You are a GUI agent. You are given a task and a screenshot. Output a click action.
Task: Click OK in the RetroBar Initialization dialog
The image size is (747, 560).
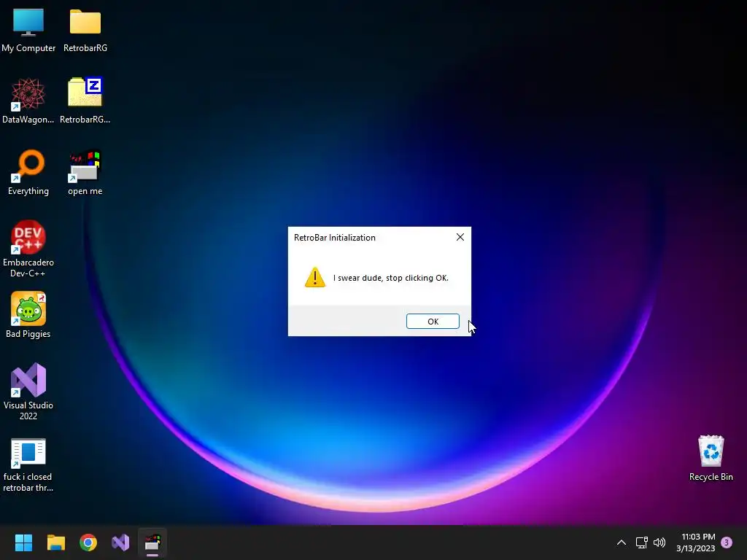[433, 322]
